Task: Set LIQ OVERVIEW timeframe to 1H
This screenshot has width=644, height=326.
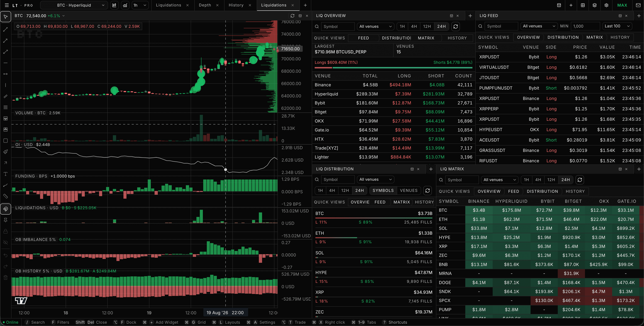Action: 402,26
